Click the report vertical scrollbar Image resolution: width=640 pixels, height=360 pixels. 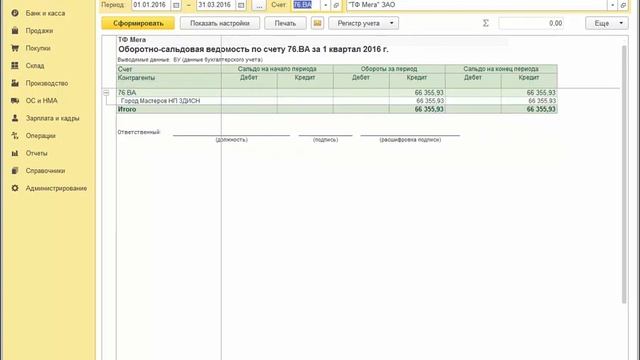point(624,174)
